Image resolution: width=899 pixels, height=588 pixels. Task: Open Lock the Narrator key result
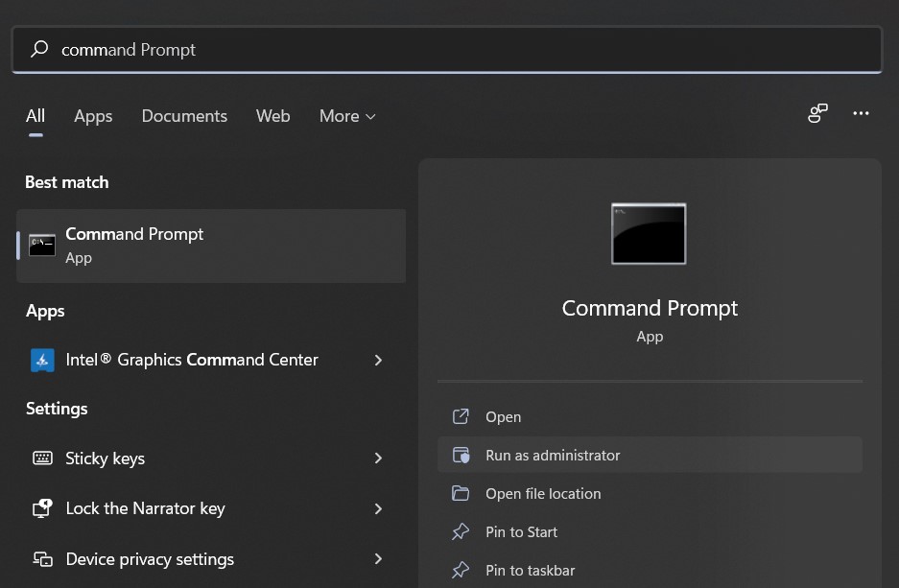(211, 508)
